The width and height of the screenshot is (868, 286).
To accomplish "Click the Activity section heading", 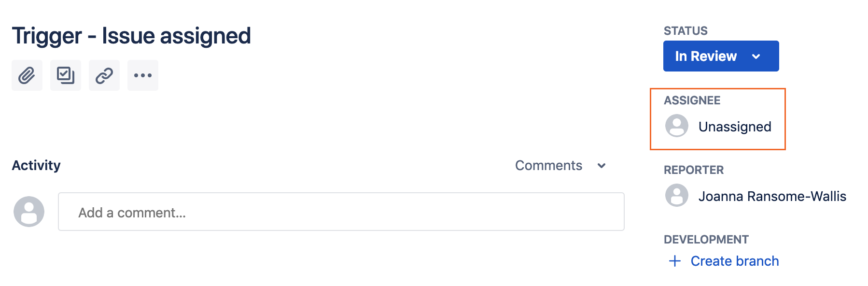I will pyautogui.click(x=36, y=165).
